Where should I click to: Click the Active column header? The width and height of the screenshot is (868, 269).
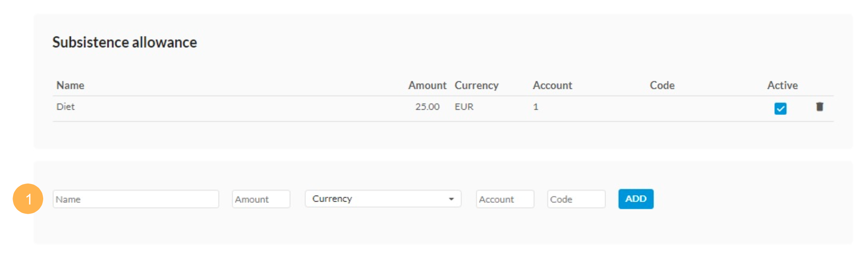coord(782,85)
